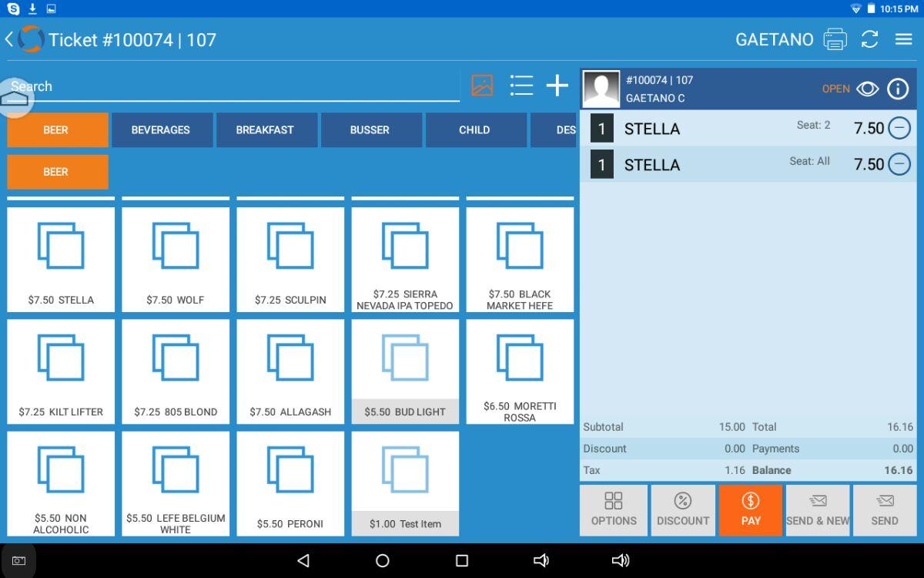Go back using the arrow beside Ticket
The height and width of the screenshot is (578, 924).
pyautogui.click(x=9, y=39)
